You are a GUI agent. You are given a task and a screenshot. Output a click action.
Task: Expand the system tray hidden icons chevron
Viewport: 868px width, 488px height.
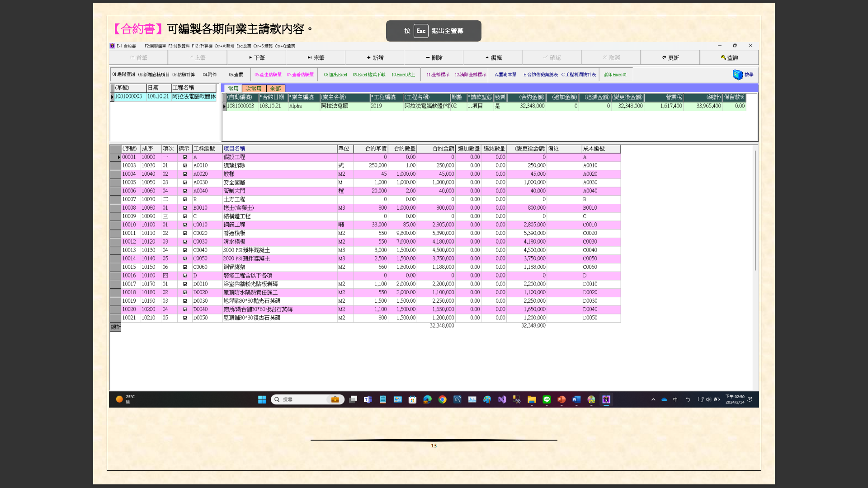[x=653, y=399]
